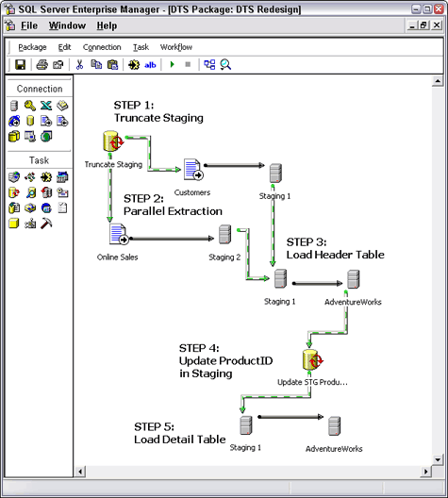Click the 'STEP 3: Load Header Table' annotation
Image resolution: width=448 pixels, height=498 pixels.
click(x=335, y=248)
